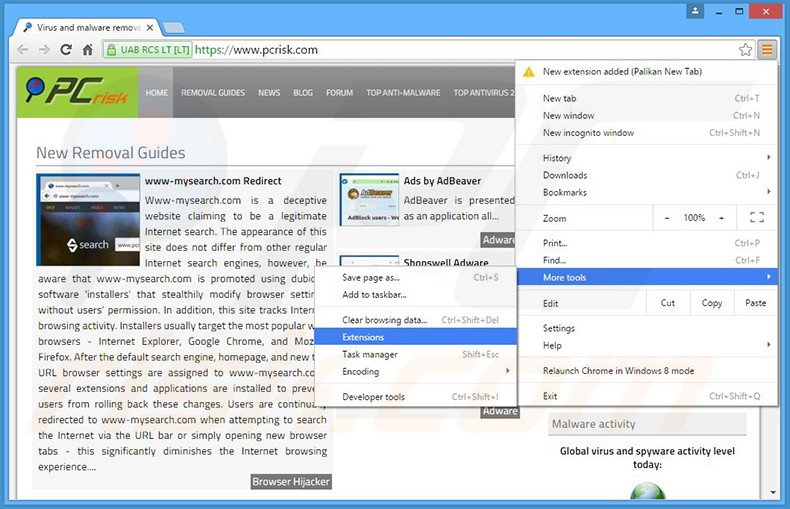Select Save page as... in submenu
This screenshot has height=509, width=790.
416,277
